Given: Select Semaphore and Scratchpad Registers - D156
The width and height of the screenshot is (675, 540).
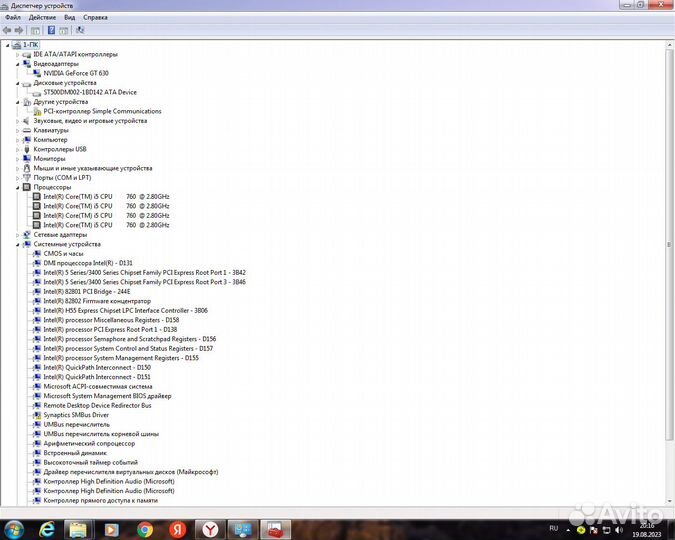Looking at the screenshot, I should pyautogui.click(x=130, y=339).
